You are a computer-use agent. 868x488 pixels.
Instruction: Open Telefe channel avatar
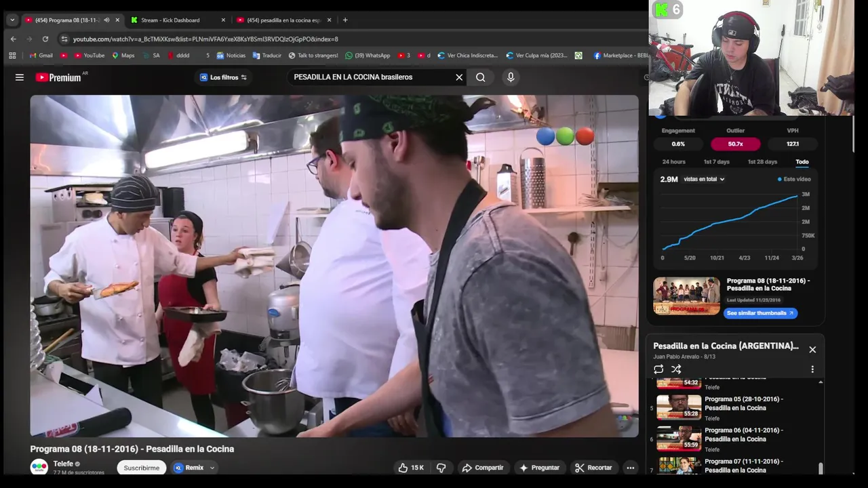pos(39,468)
